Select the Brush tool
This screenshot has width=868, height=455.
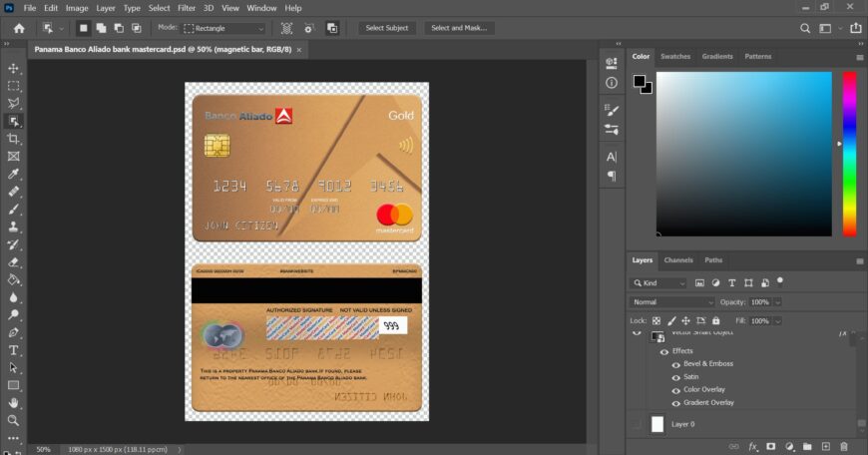point(13,210)
